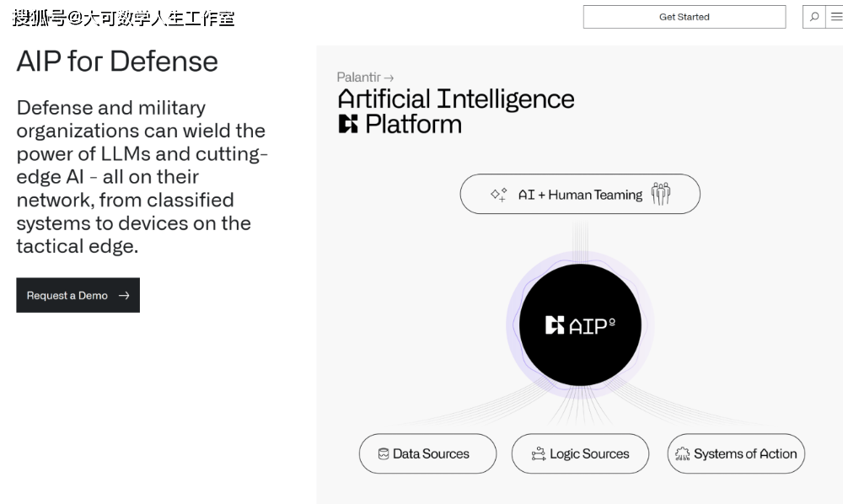843x504 pixels.
Task: Click the search magnifier icon
Action: pos(814,17)
